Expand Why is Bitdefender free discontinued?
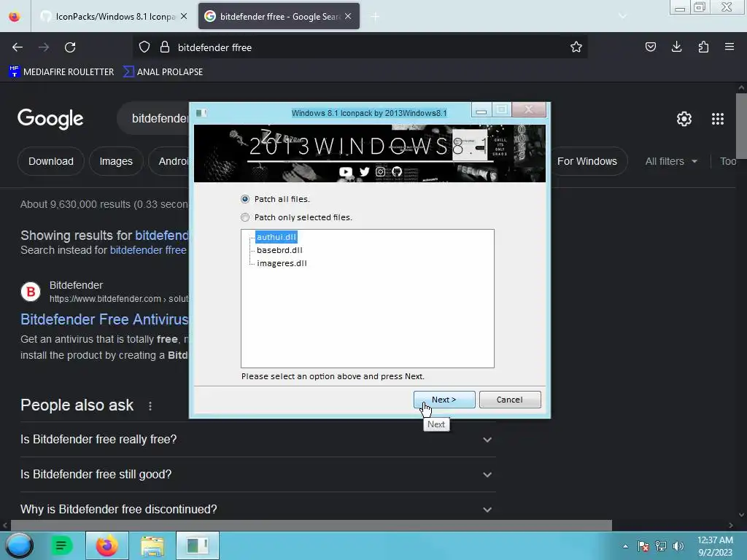 coord(258,509)
